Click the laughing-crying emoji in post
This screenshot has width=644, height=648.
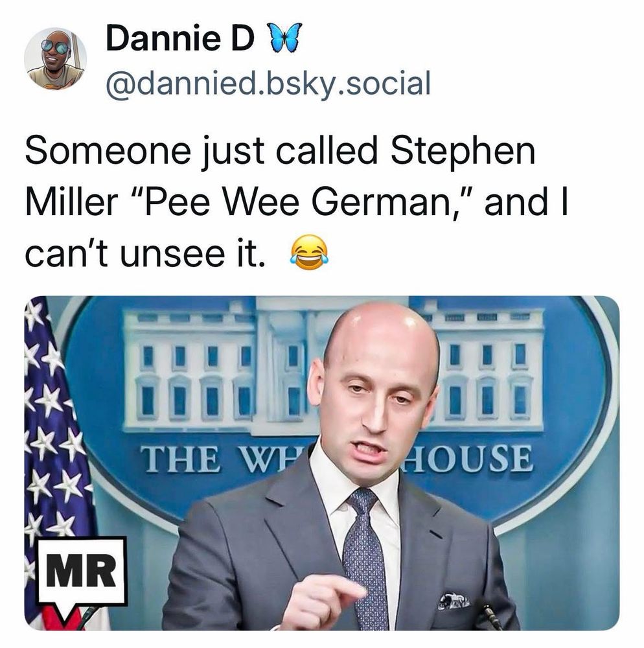tap(309, 252)
